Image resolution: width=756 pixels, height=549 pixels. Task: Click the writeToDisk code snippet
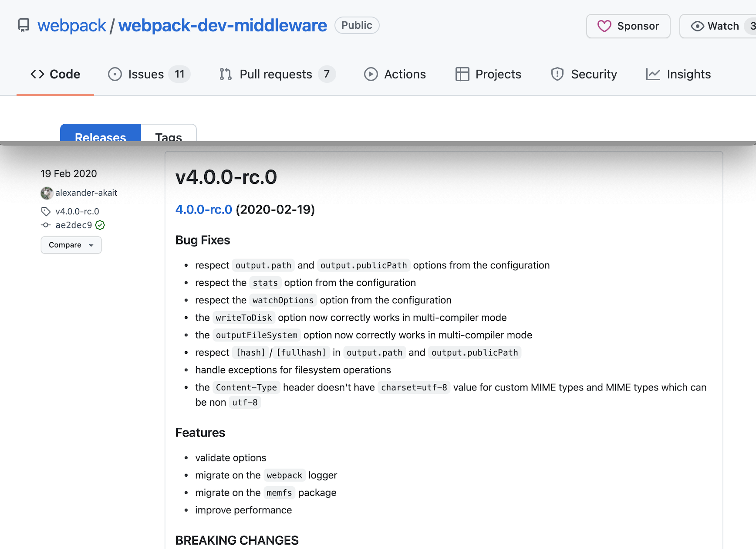point(244,318)
